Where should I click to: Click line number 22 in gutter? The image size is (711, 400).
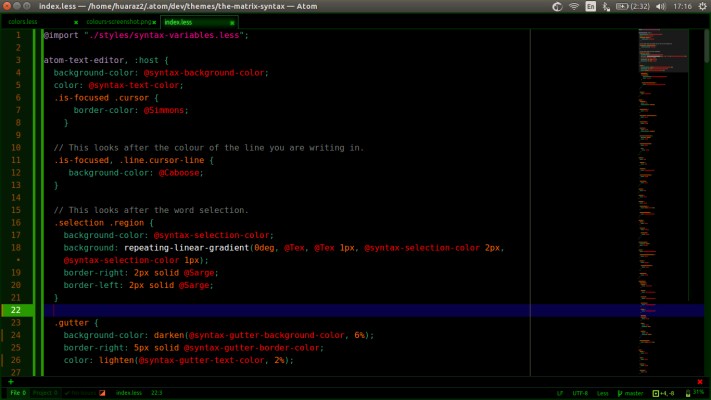[18, 310]
